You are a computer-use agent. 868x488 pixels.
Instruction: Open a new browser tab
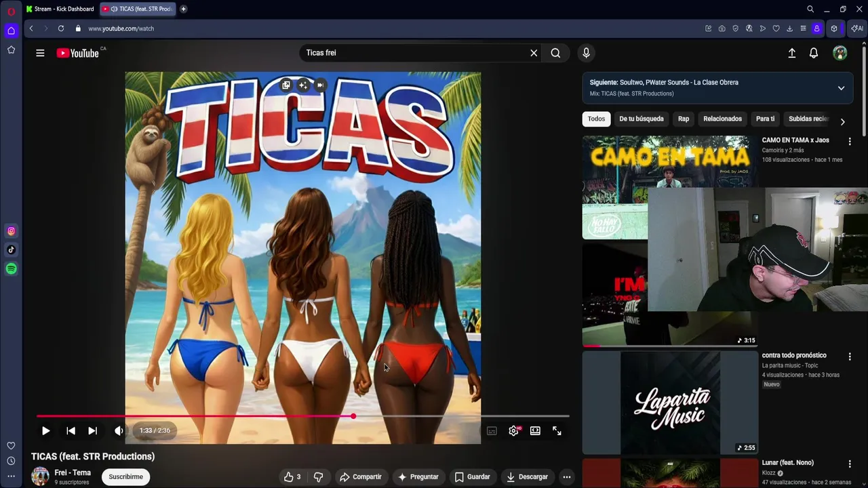pos(183,9)
